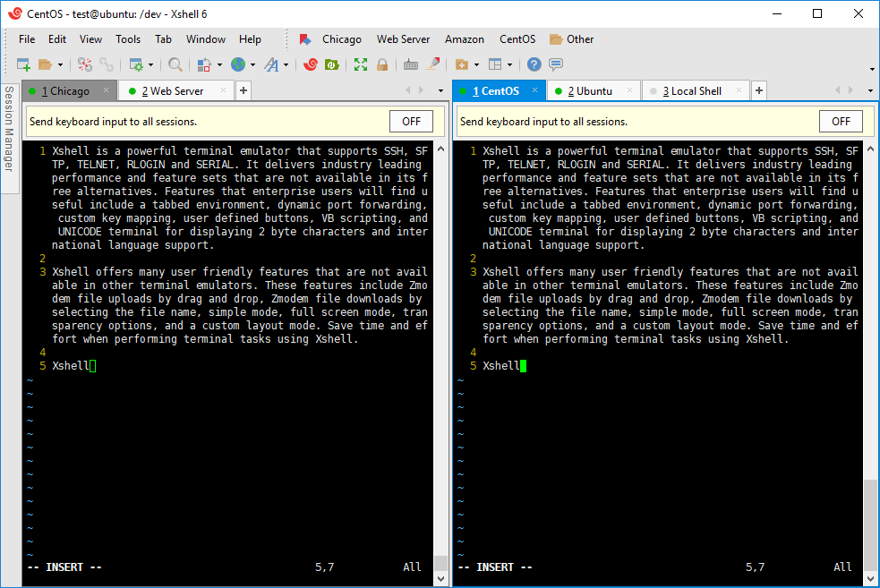Expand the new folder icon dropdown arrow
880x588 pixels.
(x=476, y=65)
